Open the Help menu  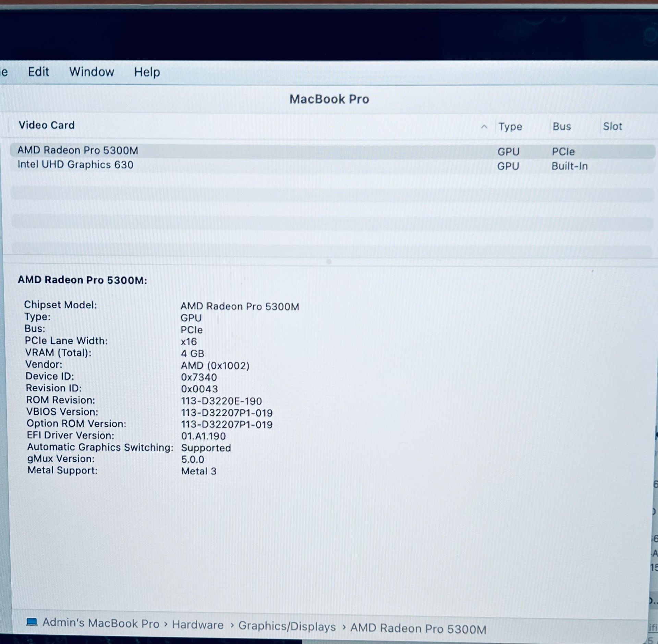147,72
